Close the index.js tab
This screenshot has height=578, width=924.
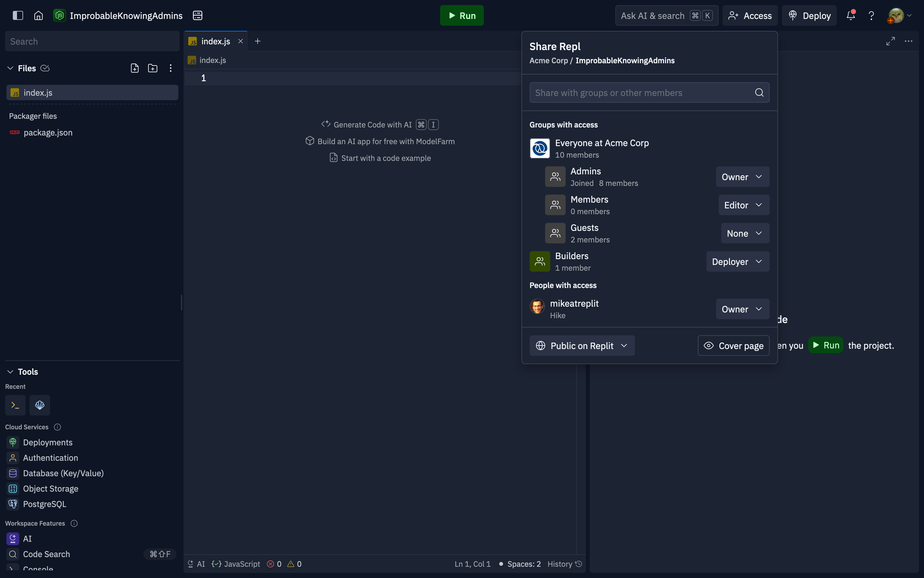click(241, 41)
